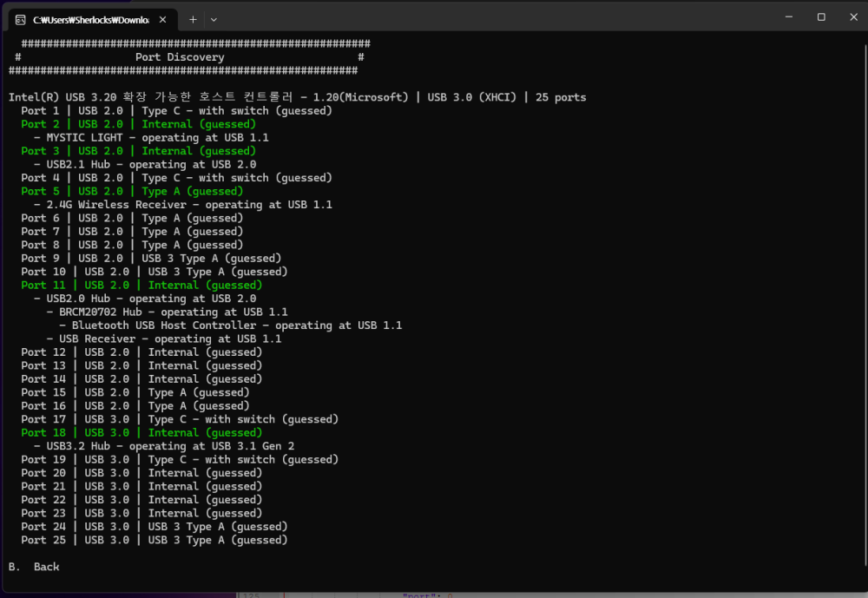The height and width of the screenshot is (598, 868).
Task: Maximize the terminal window
Action: [x=821, y=17]
